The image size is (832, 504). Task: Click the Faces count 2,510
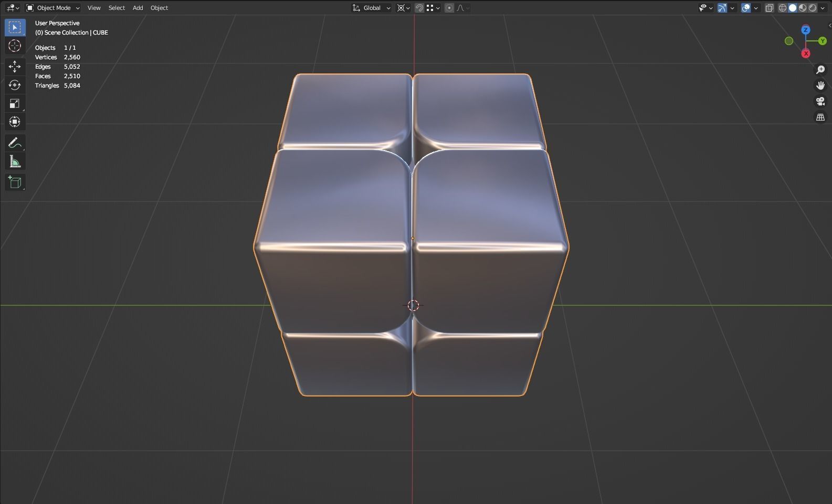72,76
